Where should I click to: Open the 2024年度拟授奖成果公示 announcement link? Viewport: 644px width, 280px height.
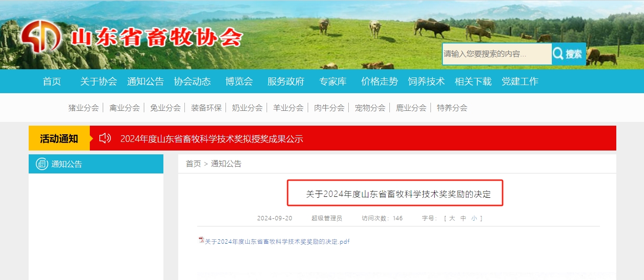tap(212, 139)
